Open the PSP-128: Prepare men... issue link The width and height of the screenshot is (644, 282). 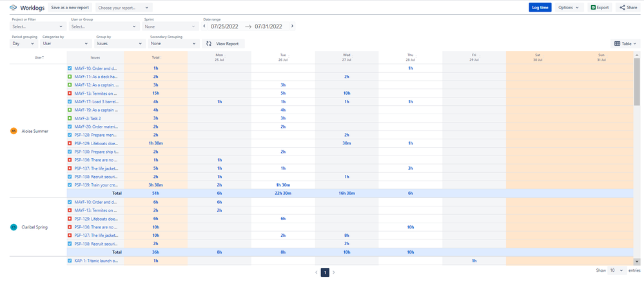(x=95, y=135)
